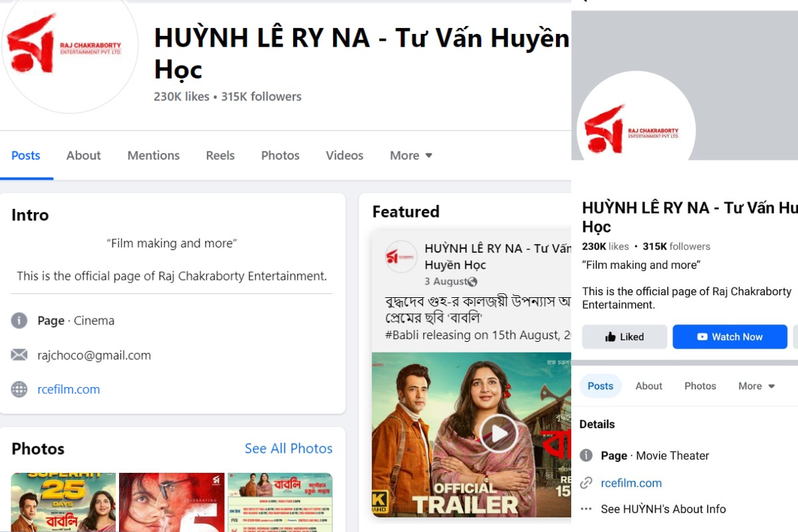Open the Superhit 25 Days photo thumbnail
Screen dimensions: 798x532
pyautogui.click(x=63, y=502)
